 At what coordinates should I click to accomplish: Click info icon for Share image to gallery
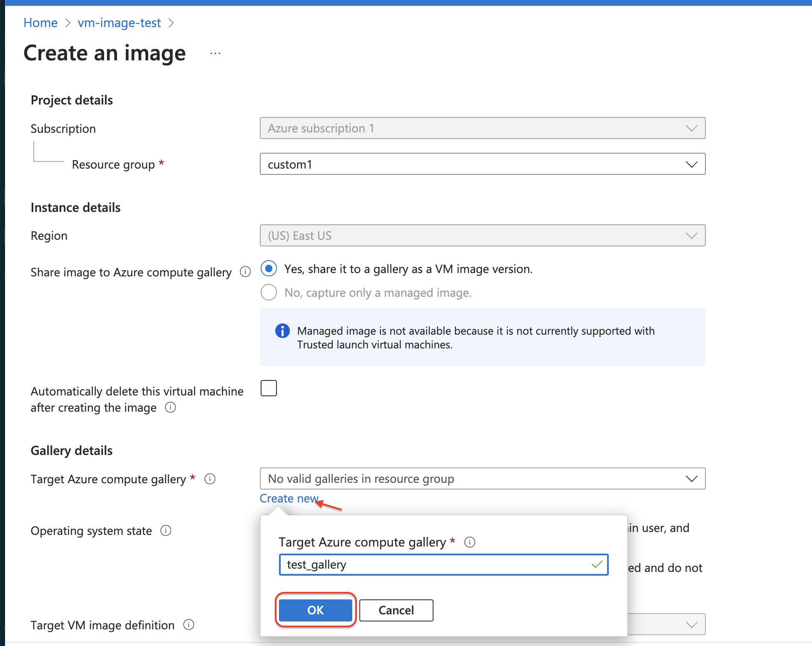pyautogui.click(x=245, y=272)
